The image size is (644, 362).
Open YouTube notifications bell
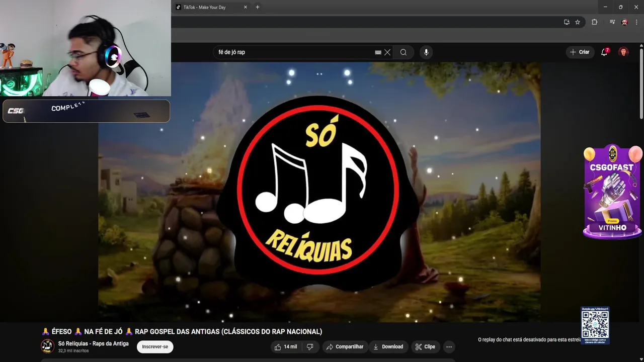[605, 52]
